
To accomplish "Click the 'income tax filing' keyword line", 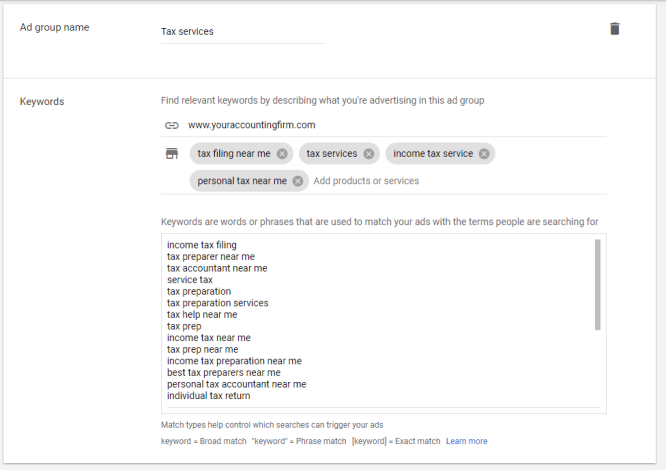I will [202, 245].
